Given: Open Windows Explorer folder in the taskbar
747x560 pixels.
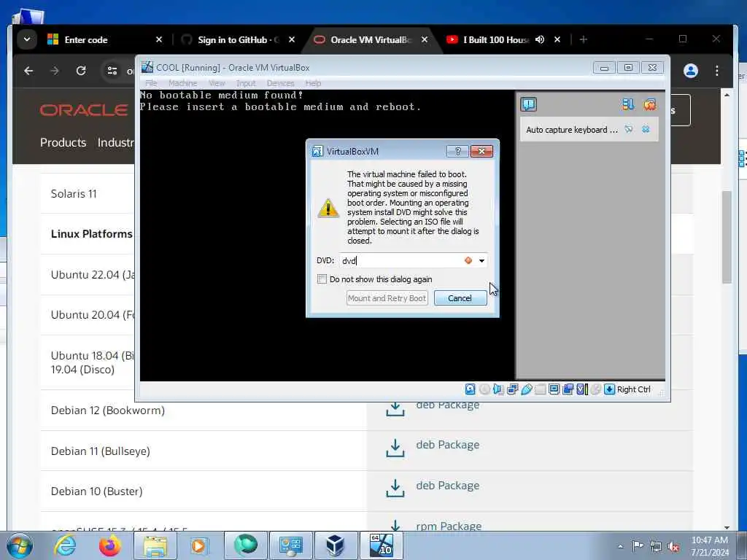Looking at the screenshot, I should tap(155, 545).
